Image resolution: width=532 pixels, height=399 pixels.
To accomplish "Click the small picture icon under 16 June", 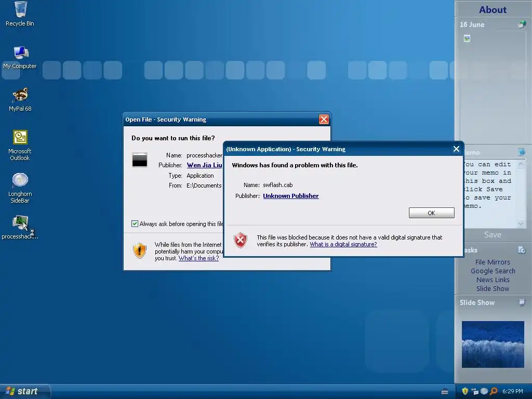I will [x=467, y=38].
